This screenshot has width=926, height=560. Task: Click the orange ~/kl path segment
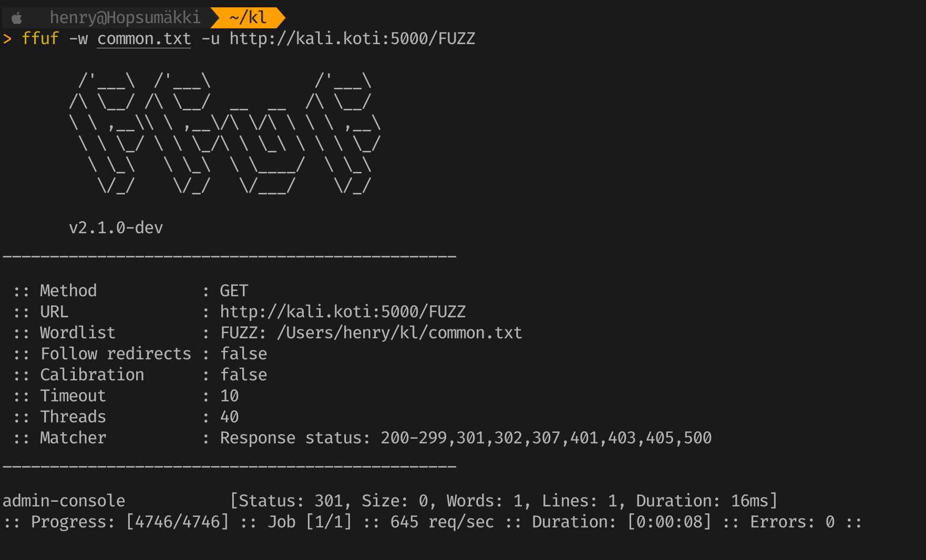pyautogui.click(x=248, y=18)
